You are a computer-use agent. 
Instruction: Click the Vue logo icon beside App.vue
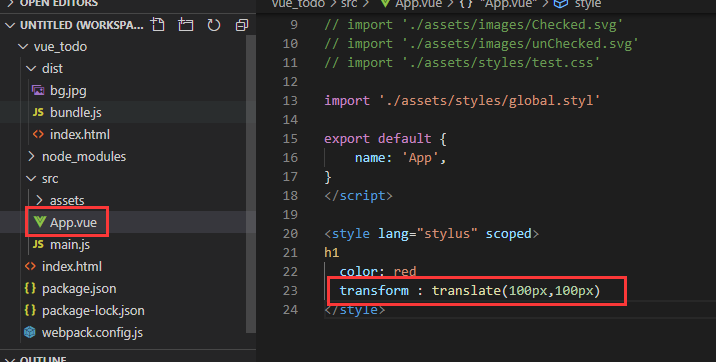[x=40, y=222]
